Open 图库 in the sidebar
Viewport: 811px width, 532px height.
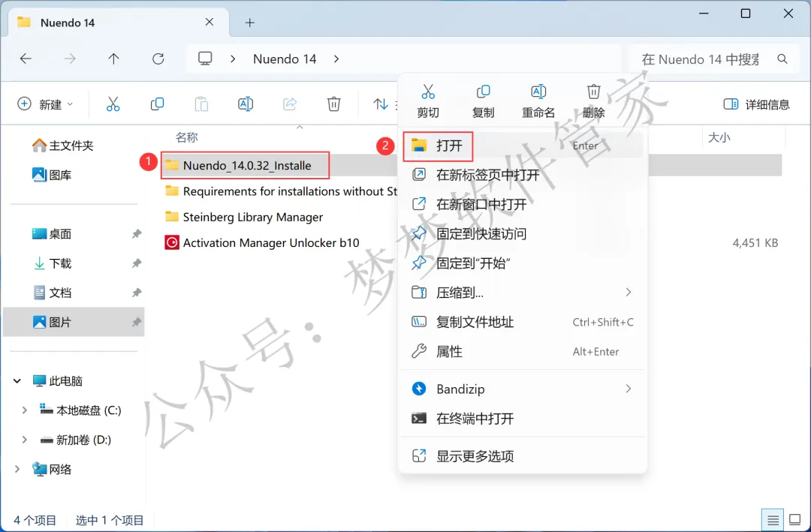[x=52, y=176]
